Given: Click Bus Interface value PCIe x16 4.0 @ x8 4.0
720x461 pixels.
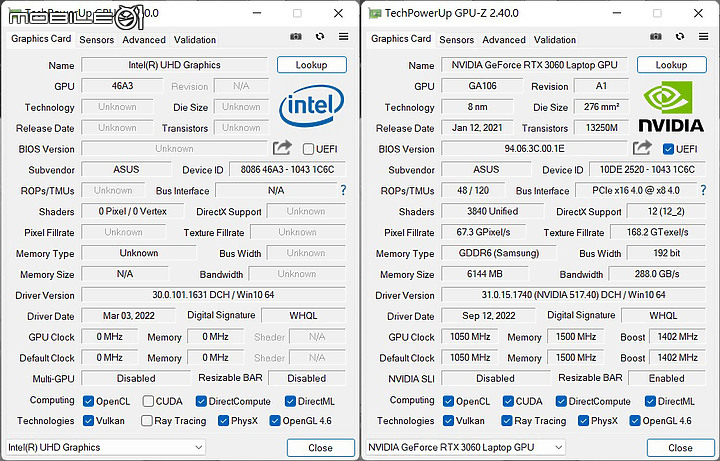Looking at the screenshot, I should tap(636, 190).
